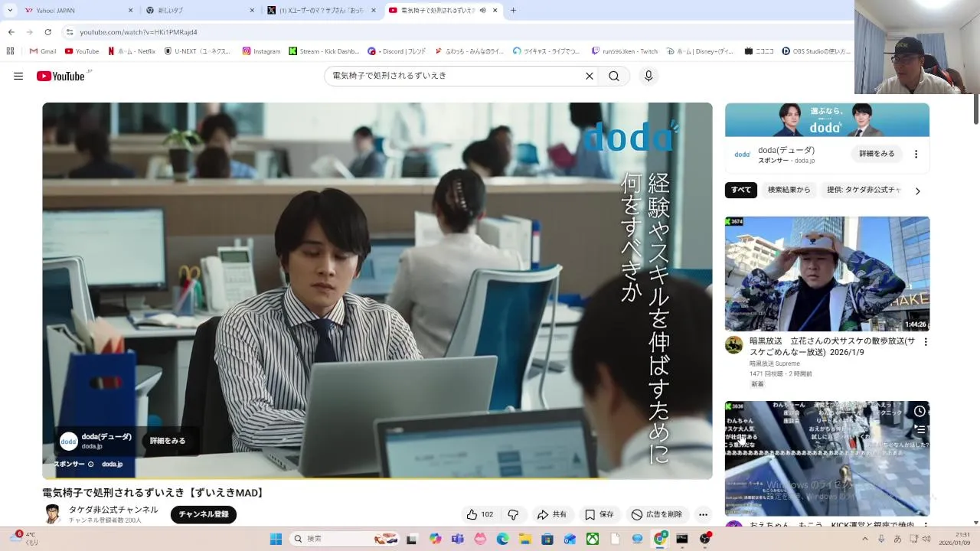Open Microsoft Teams from the taskbar

pos(458,539)
